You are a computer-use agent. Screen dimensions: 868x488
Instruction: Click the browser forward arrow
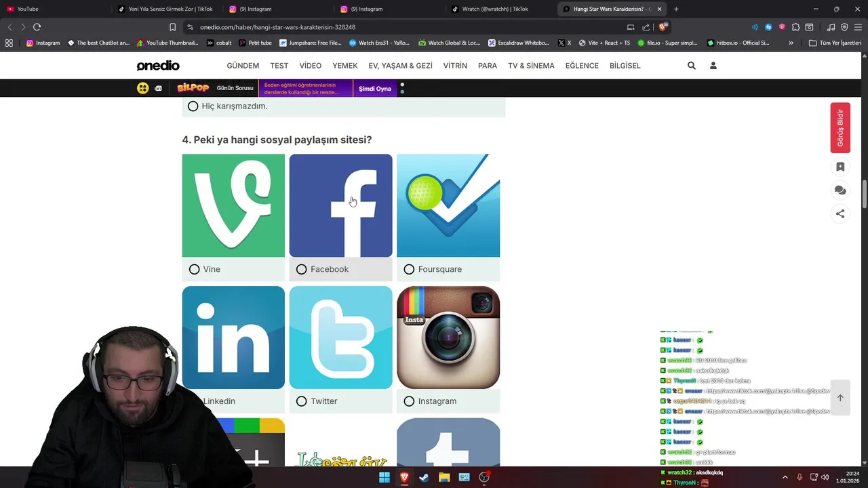[22, 27]
